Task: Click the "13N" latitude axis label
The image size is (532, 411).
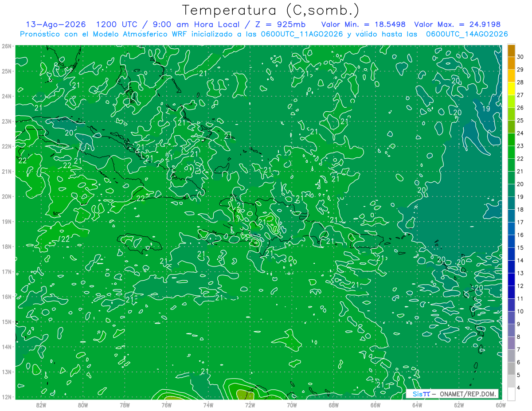Action: [x=7, y=372]
